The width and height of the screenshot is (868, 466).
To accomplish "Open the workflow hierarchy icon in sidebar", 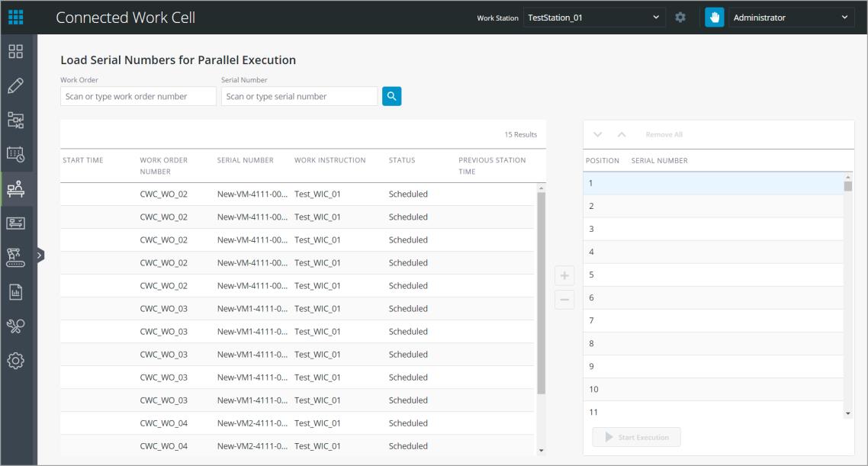I will click(15, 120).
